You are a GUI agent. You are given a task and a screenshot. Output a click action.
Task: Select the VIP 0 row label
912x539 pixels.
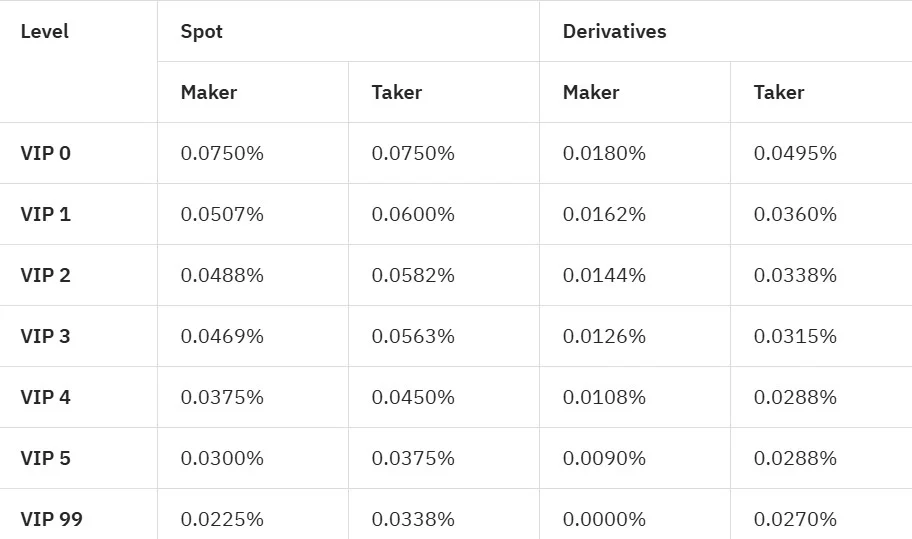45,154
